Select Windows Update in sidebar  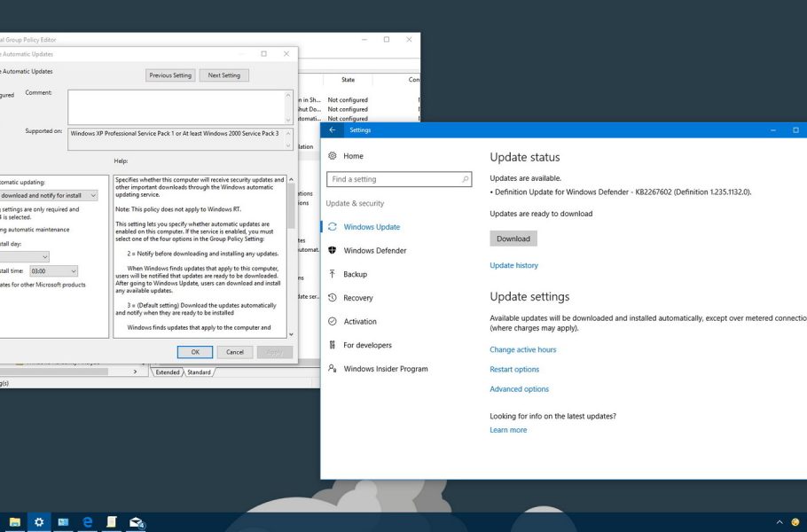click(x=372, y=227)
